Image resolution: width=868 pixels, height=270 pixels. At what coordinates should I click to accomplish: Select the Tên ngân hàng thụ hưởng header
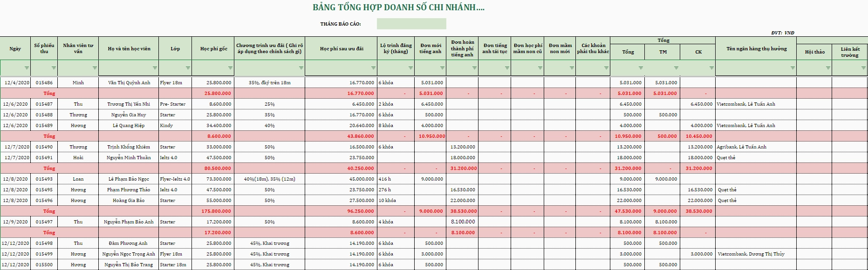coord(756,48)
